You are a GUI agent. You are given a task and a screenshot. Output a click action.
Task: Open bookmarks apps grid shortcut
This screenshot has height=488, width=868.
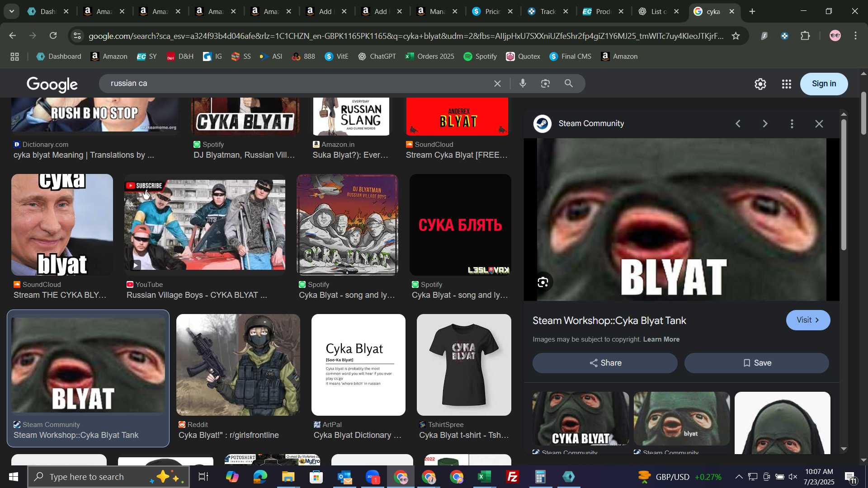[x=14, y=56]
